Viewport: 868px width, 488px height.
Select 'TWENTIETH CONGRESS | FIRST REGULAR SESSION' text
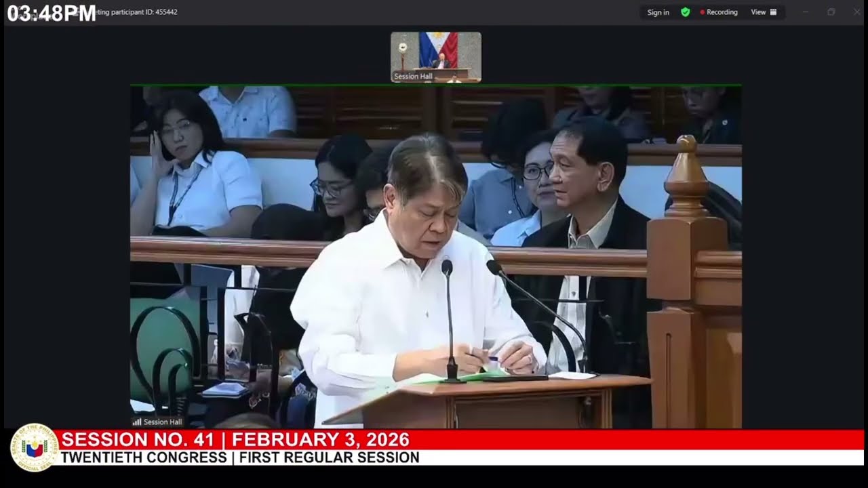point(240,457)
